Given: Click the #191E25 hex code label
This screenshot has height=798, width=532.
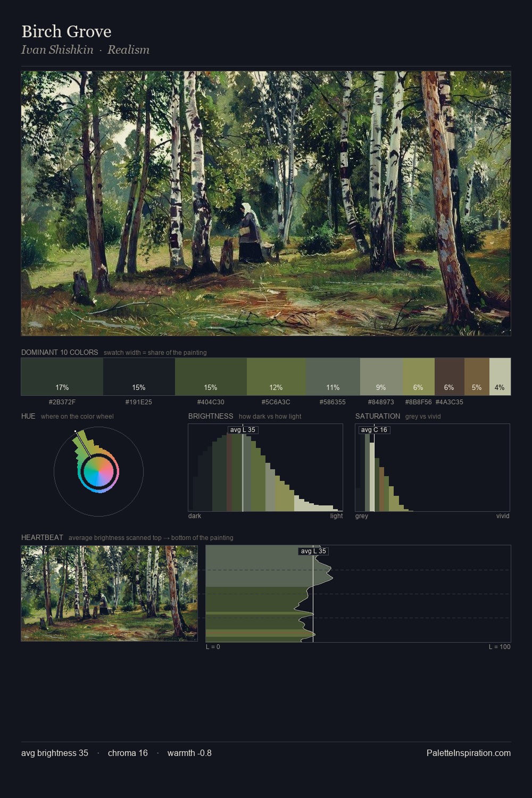Looking at the screenshot, I should pos(139,402).
